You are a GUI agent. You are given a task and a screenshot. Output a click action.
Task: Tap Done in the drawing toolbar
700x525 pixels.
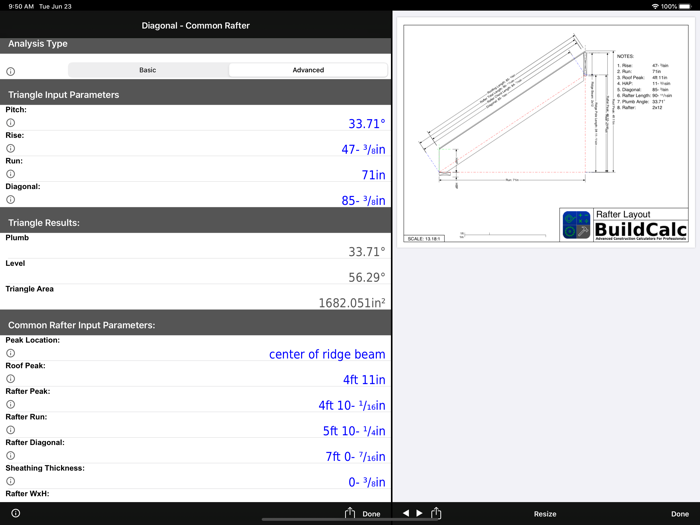[x=680, y=514]
